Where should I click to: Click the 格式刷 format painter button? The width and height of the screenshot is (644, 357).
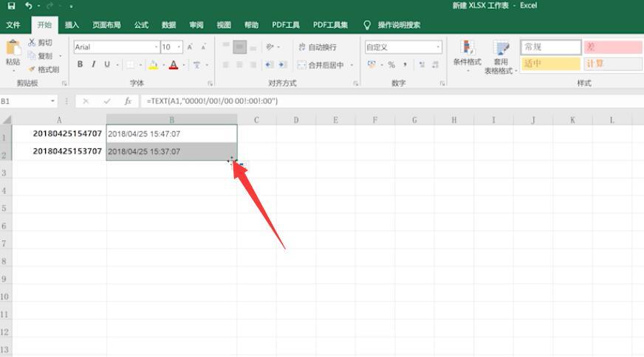44,70
